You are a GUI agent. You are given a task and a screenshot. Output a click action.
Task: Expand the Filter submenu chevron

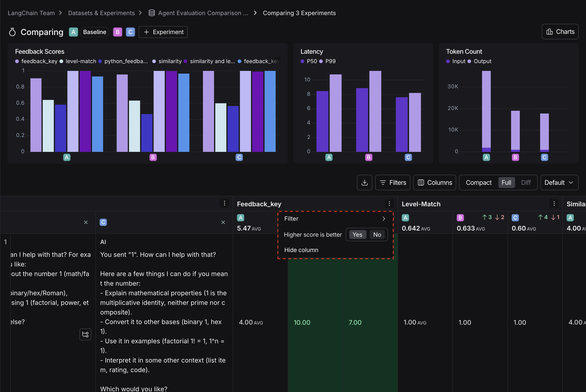pos(384,218)
